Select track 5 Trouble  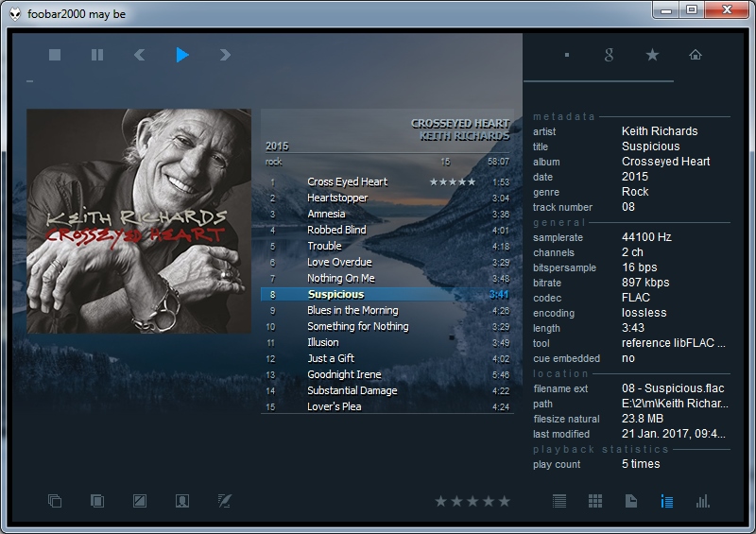pos(387,246)
